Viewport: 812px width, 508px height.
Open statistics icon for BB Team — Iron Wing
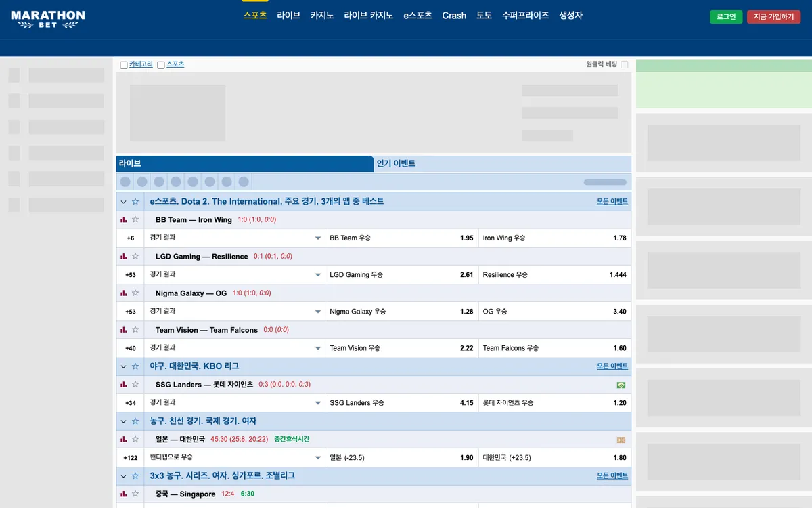(124, 219)
